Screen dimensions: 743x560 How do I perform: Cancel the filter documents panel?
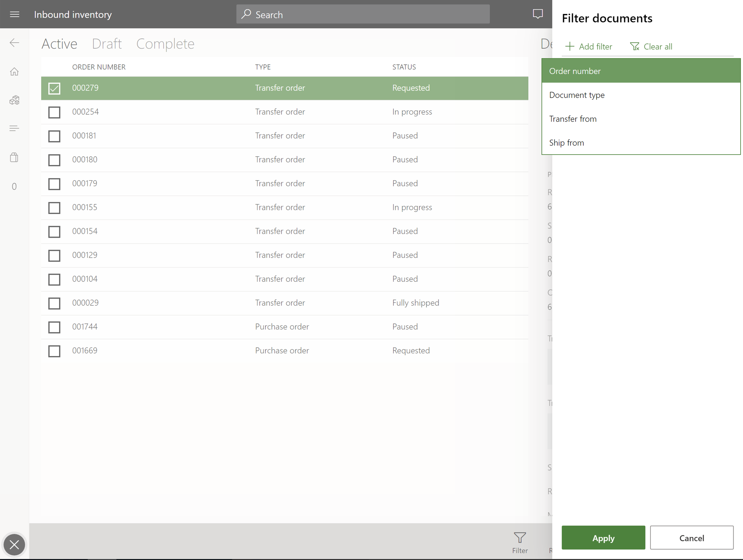[692, 538]
